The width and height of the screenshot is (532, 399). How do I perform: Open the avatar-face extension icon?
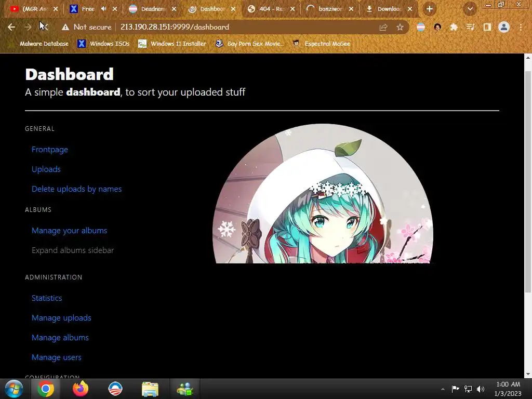pos(437,27)
